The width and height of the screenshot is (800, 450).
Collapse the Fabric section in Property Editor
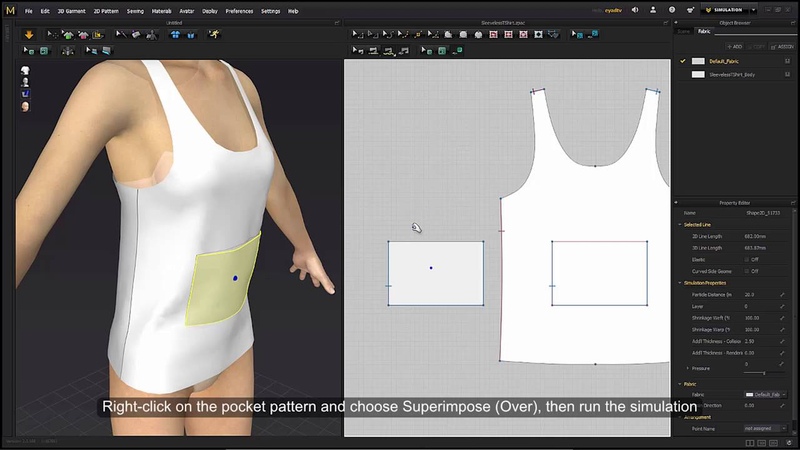coord(680,384)
